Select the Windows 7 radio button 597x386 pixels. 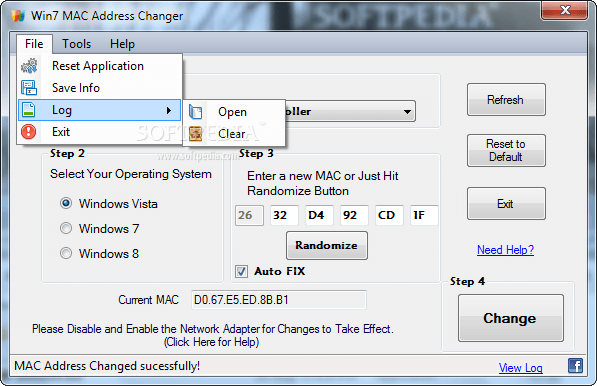[66, 228]
